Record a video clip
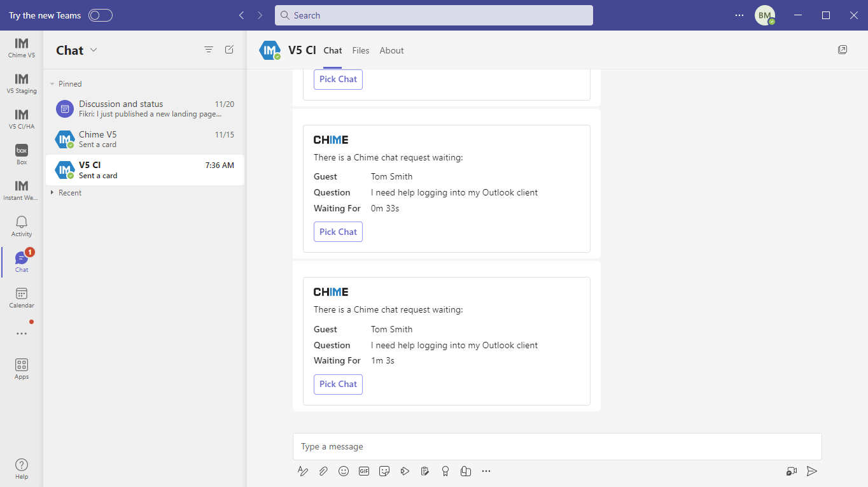The image size is (868, 487). click(792, 471)
